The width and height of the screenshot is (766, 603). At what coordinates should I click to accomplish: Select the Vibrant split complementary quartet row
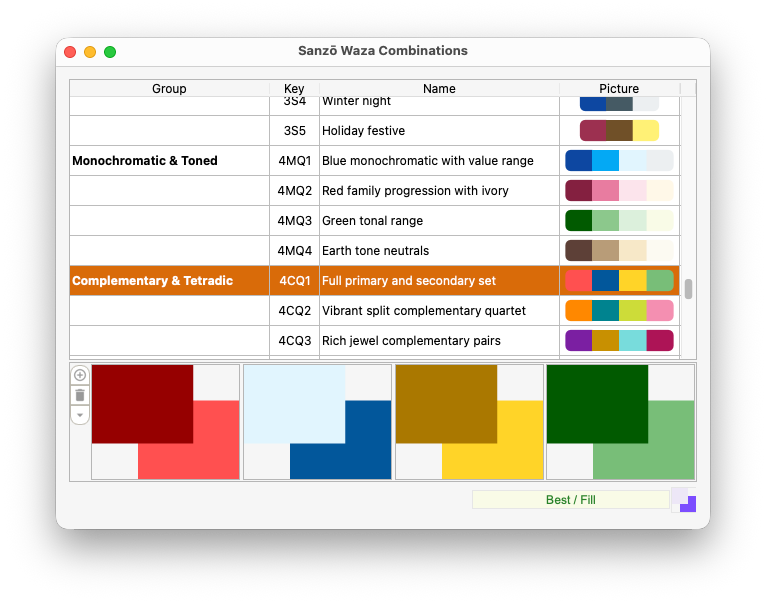click(375, 311)
